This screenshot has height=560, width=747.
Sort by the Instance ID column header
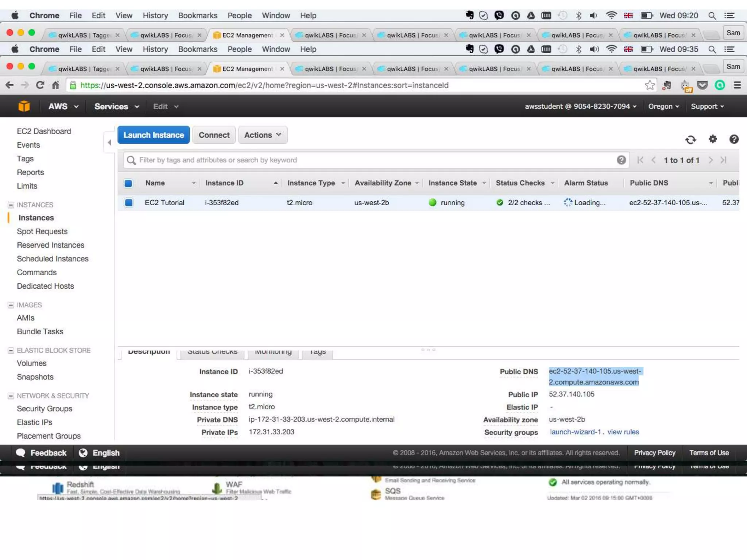click(224, 183)
